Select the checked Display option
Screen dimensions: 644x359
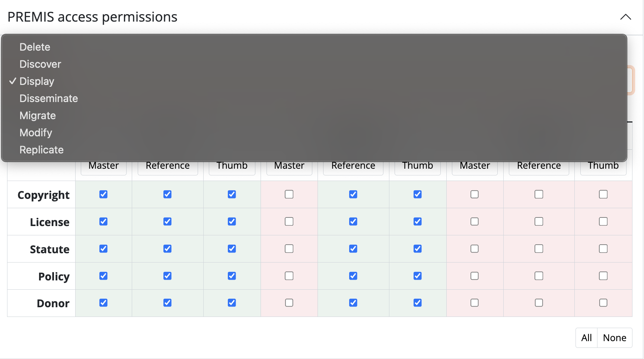pos(37,82)
